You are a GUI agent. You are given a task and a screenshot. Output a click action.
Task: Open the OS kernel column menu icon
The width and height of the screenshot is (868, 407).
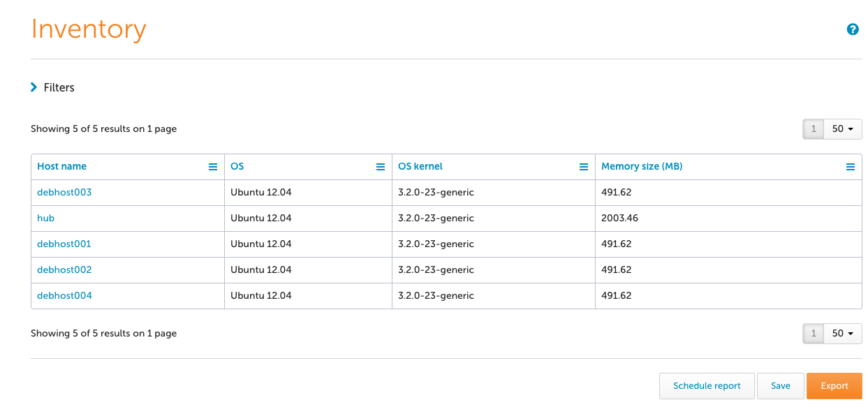click(584, 167)
